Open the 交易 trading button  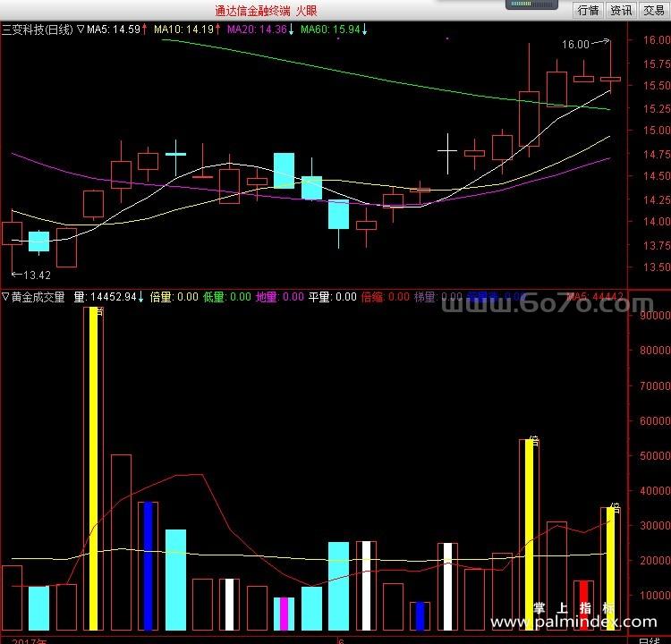click(x=654, y=10)
